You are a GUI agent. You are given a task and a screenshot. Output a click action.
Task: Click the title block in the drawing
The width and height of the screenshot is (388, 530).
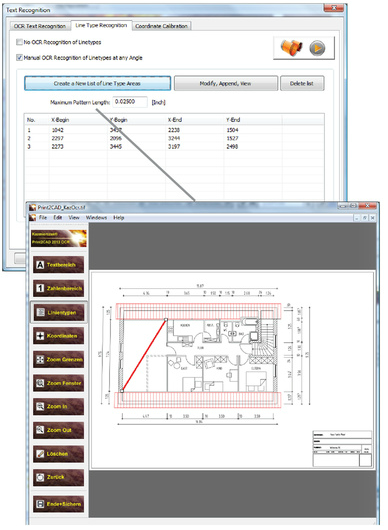[x=342, y=449]
